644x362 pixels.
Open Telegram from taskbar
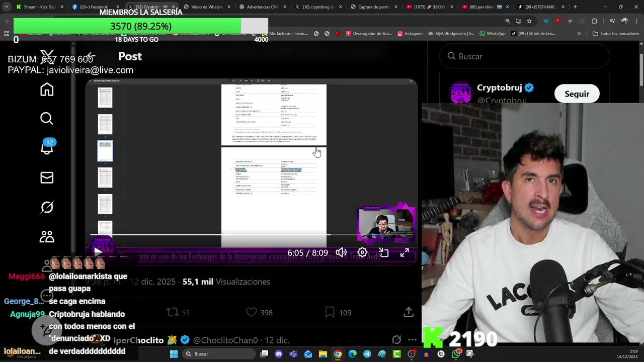coord(367,354)
